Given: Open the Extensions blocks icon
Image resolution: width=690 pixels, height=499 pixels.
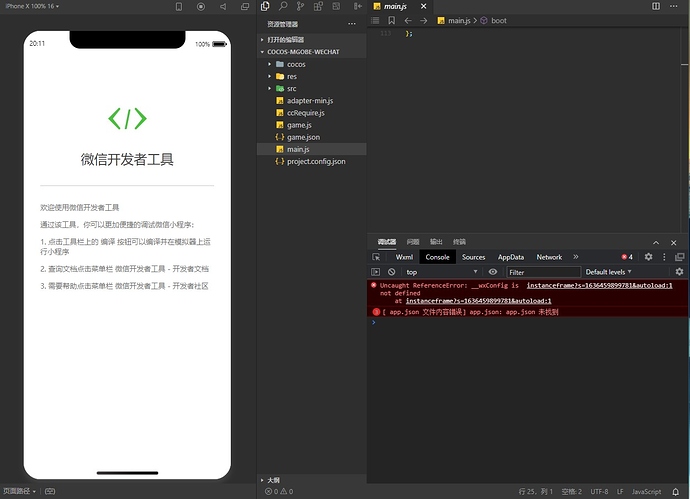Looking at the screenshot, I should [318, 6].
